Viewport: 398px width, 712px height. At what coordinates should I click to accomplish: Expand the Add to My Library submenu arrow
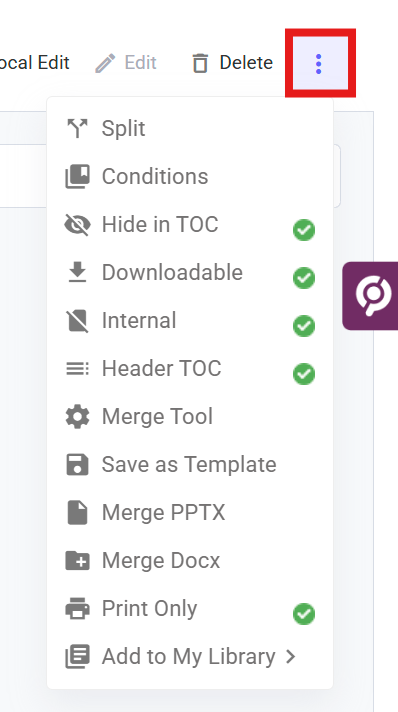(x=291, y=657)
